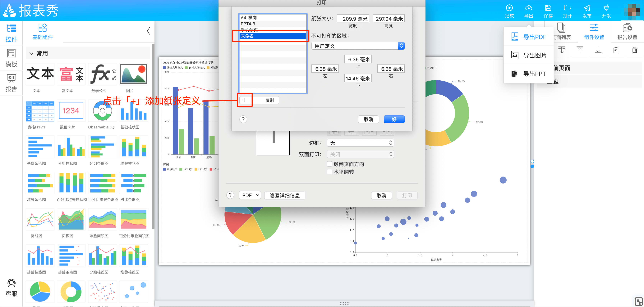This screenshot has width=644, height=307.
Task: Open the 双面打印 dropdown
Action: [x=360, y=154]
